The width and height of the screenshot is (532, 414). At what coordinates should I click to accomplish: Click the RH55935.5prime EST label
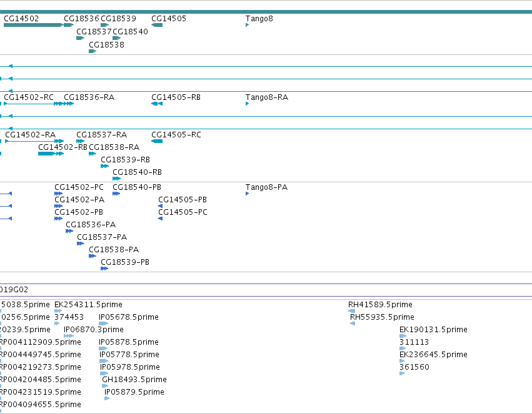coord(382,317)
